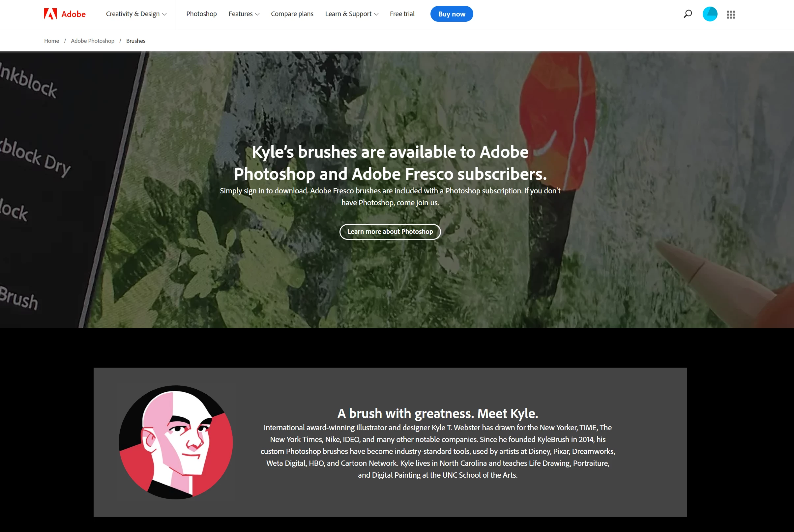Expand the Creativity & Design menu
Image resolution: width=794 pixels, height=532 pixels.
click(x=136, y=14)
